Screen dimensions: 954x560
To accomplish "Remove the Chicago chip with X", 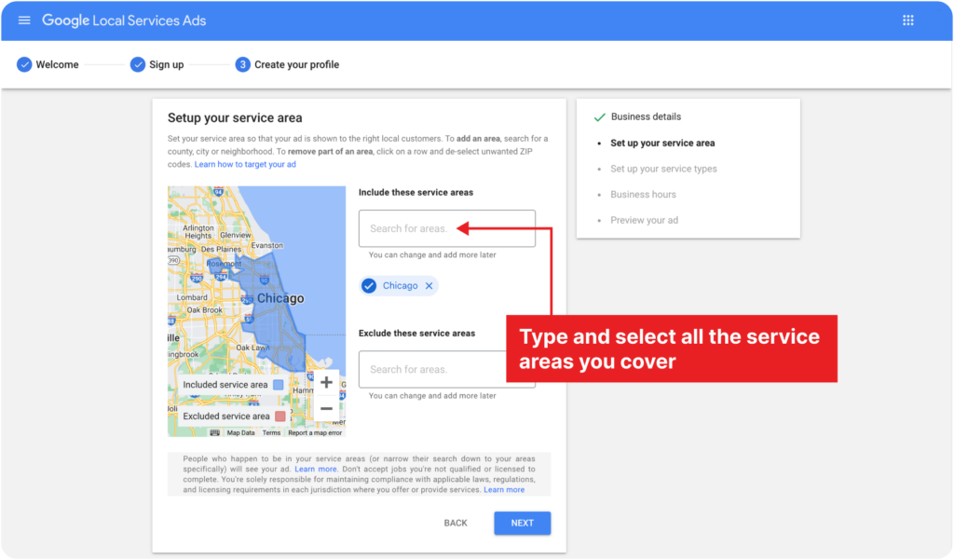I will [429, 285].
